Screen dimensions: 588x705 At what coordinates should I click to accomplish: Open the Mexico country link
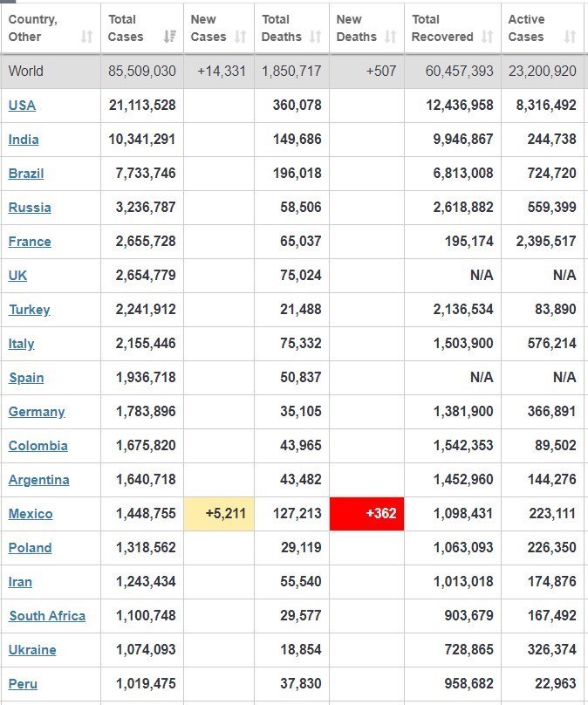pos(31,514)
